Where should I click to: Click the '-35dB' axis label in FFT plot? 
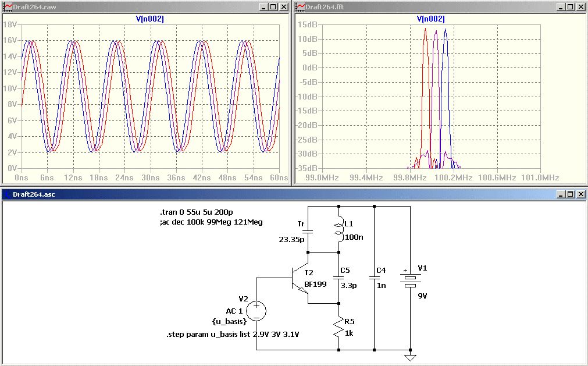(306, 168)
